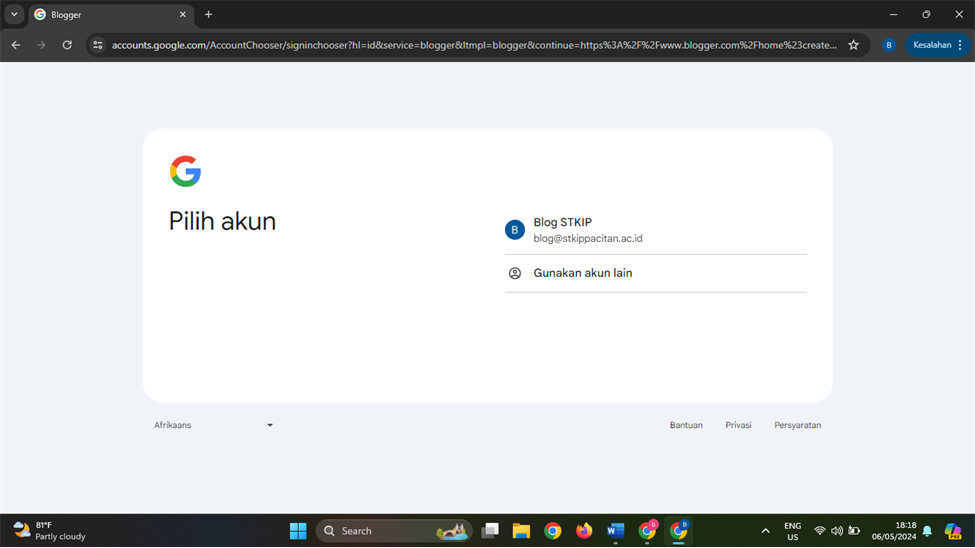Image resolution: width=975 pixels, height=548 pixels.
Task: Open the tab search dropdown
Action: coord(14,14)
